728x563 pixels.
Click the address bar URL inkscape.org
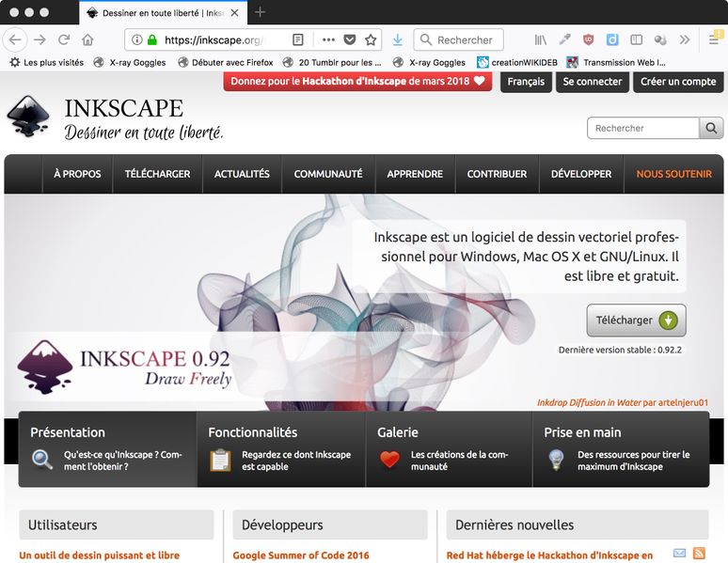pos(214,39)
